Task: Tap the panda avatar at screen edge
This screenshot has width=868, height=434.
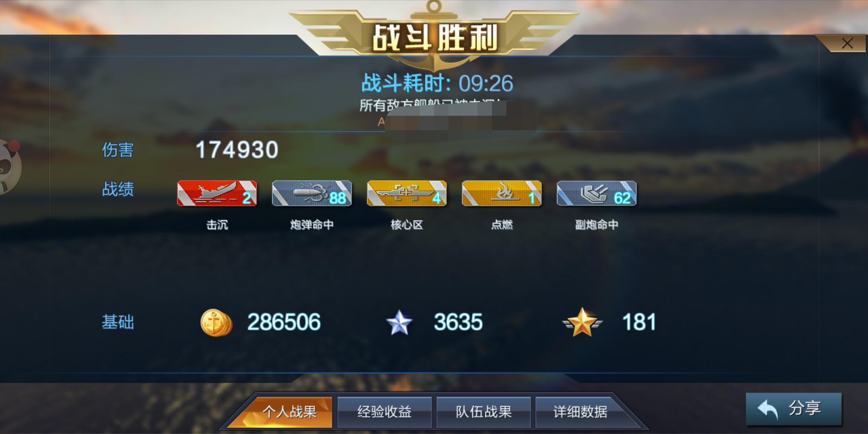Action: [x=10, y=167]
